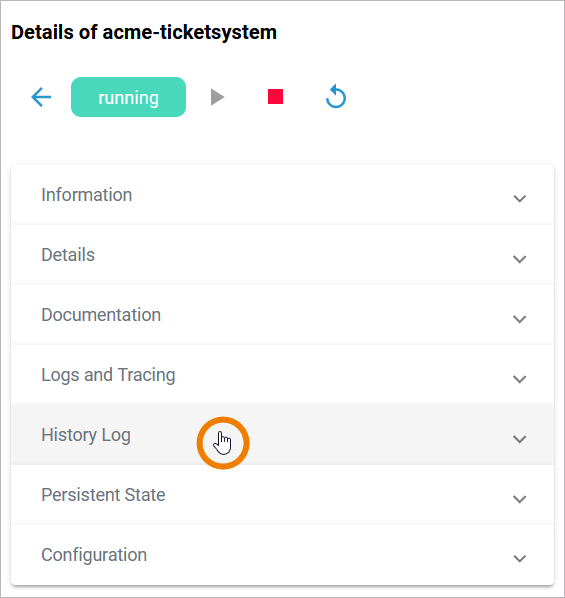This screenshot has height=598, width=565.
Task: Open Logs and Tracing panel
Action: pyautogui.click(x=282, y=375)
